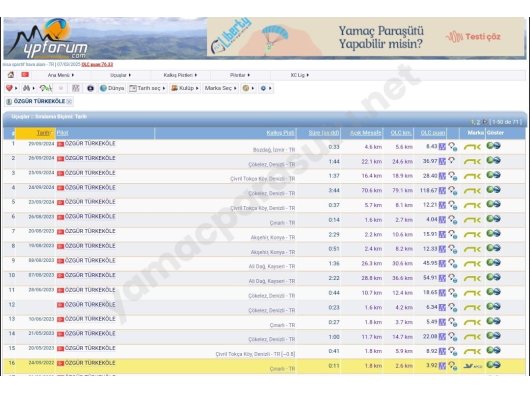Click the Dünya world filter button
The height and width of the screenshot is (393, 530).
tap(112, 88)
